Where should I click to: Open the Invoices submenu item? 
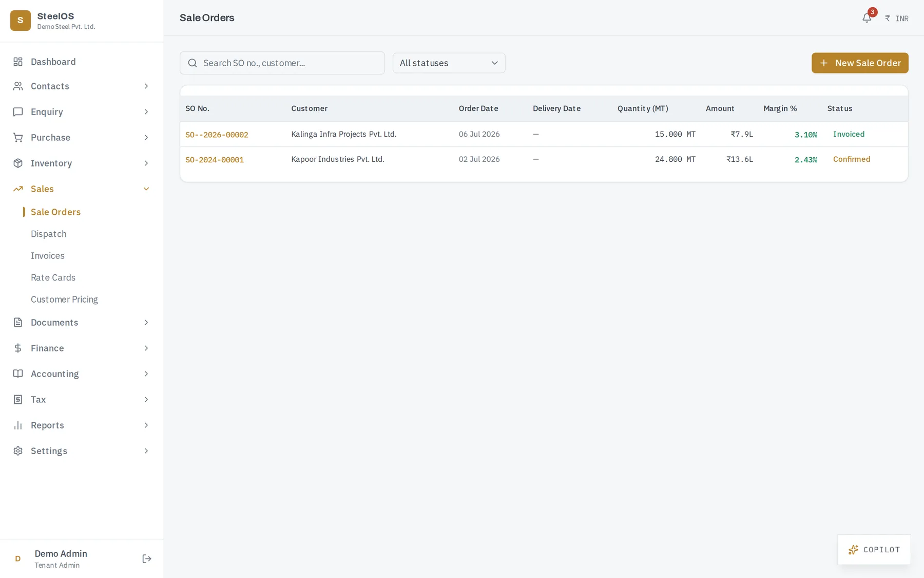click(48, 255)
